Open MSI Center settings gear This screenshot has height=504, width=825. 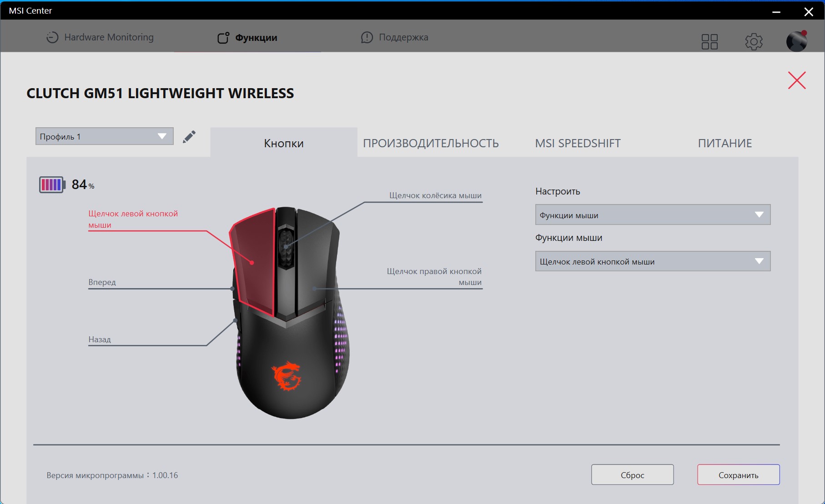[x=754, y=42]
